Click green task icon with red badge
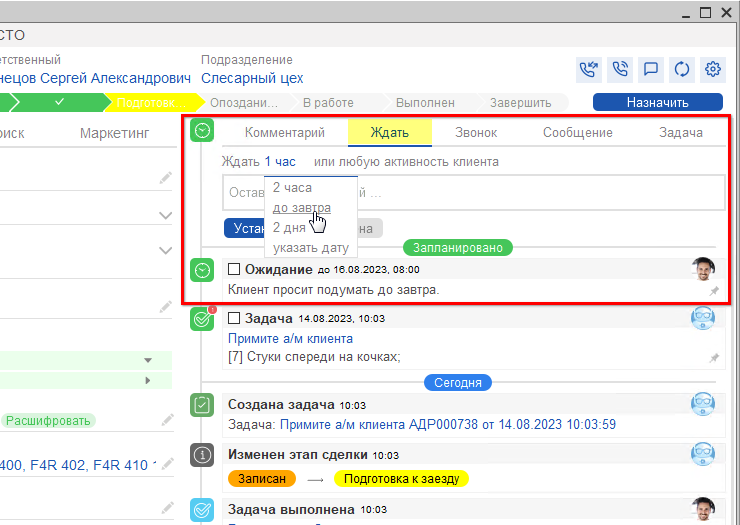Image resolution: width=740 pixels, height=525 pixels. (202, 319)
